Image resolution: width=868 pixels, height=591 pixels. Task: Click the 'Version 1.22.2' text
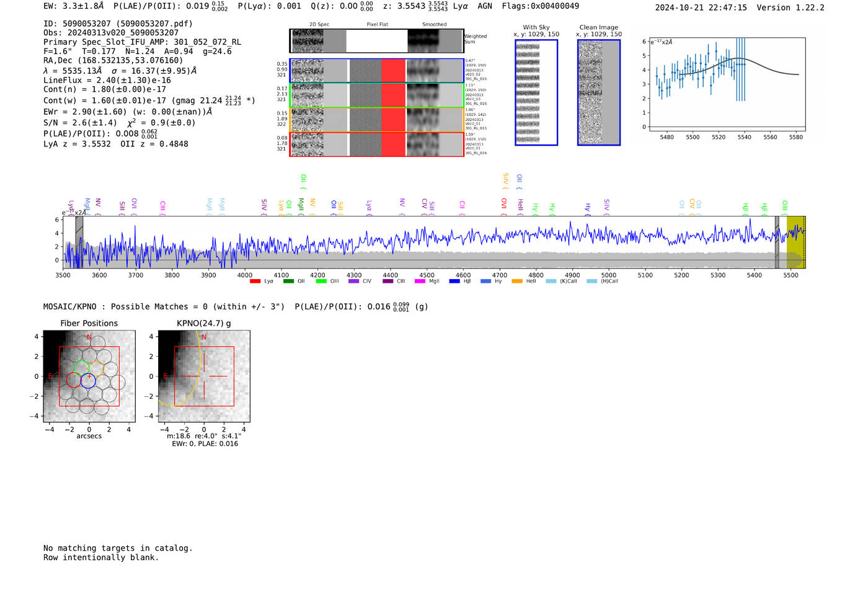coord(790,7)
